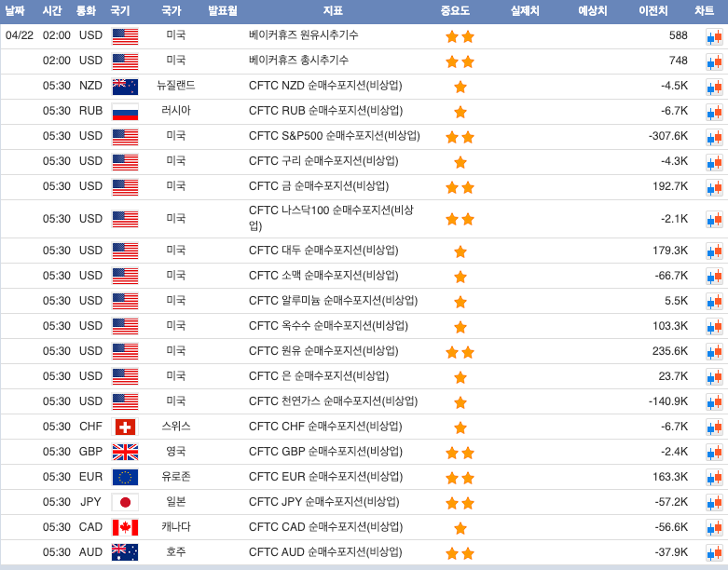Open chart icon for CFTC NZD 순매수포지션 row
This screenshot has height=570, width=728.
(x=714, y=87)
